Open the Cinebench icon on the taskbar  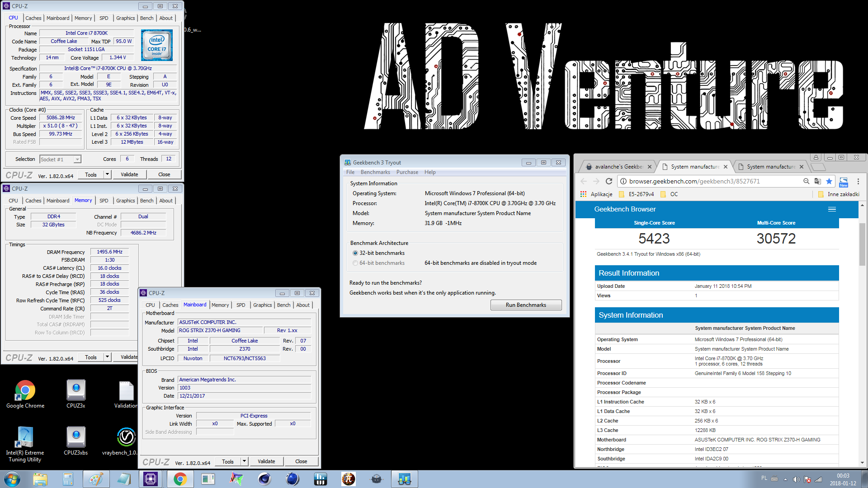point(264,479)
